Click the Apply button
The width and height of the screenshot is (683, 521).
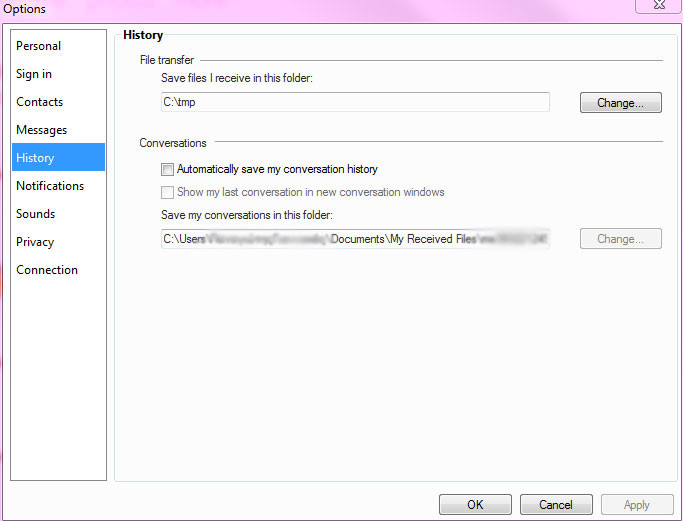(636, 505)
